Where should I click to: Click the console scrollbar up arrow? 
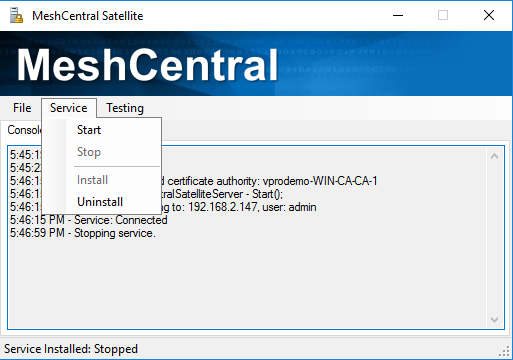pyautogui.click(x=494, y=156)
